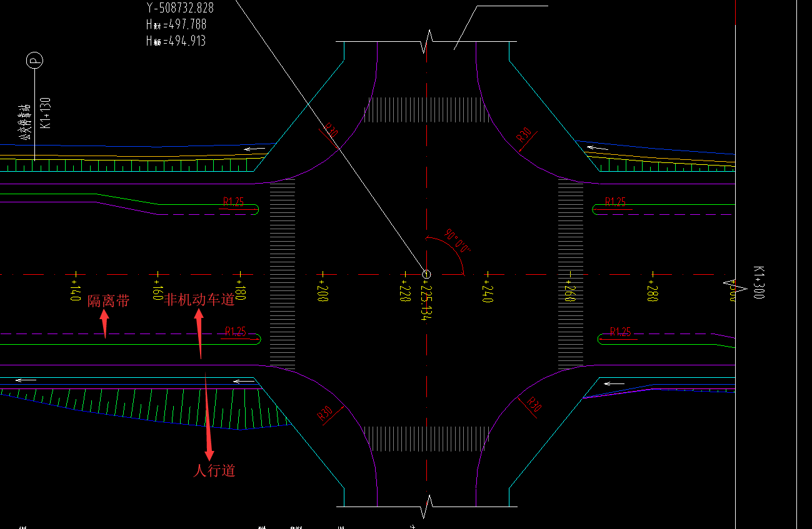Click the circled P bus stop symbol
Viewport: 812px width, 529px height.
[34, 61]
